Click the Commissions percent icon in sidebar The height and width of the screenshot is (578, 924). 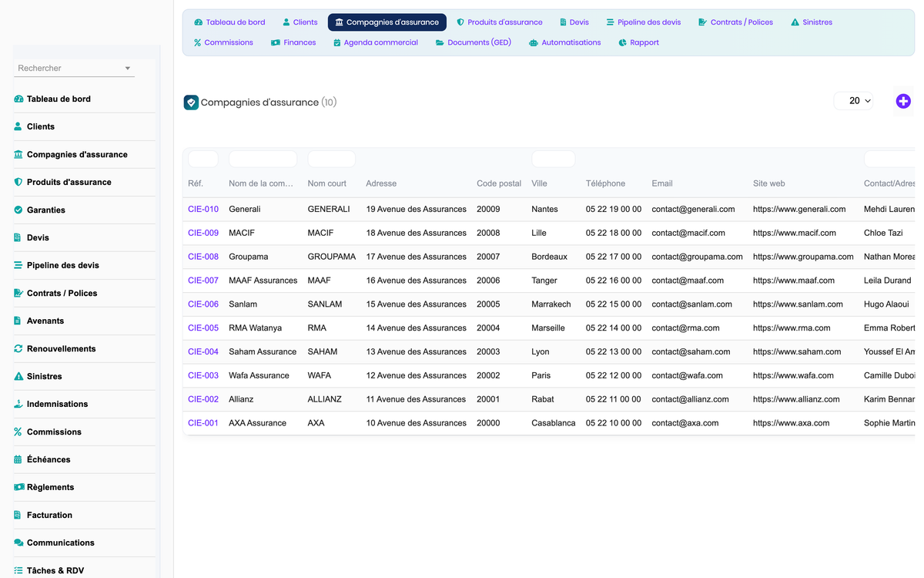click(18, 432)
